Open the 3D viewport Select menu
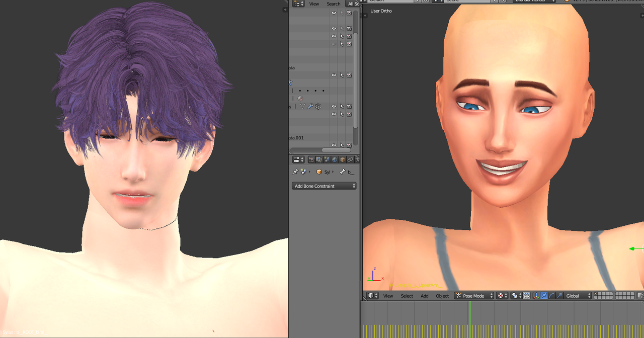Viewport: 644px width, 338px height. click(407, 296)
